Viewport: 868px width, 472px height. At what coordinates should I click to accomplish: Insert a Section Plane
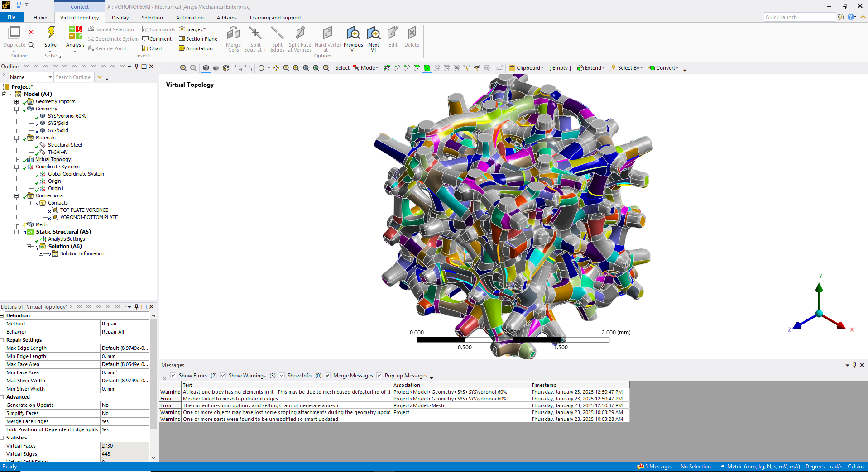pos(198,39)
